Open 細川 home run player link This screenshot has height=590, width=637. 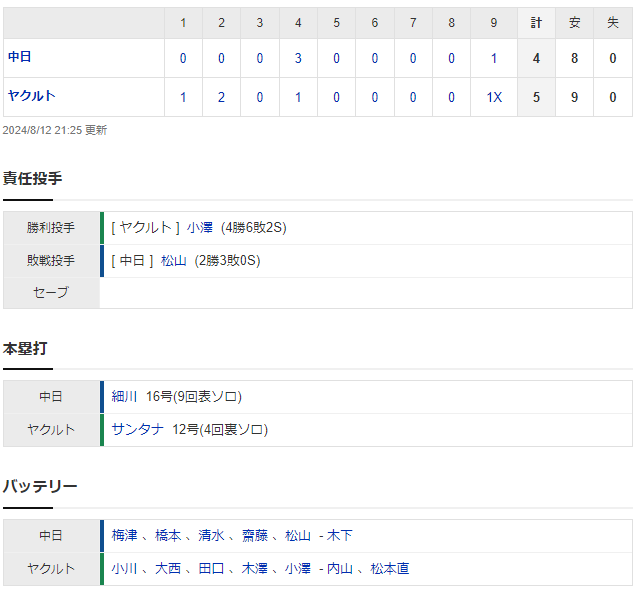(x=124, y=396)
